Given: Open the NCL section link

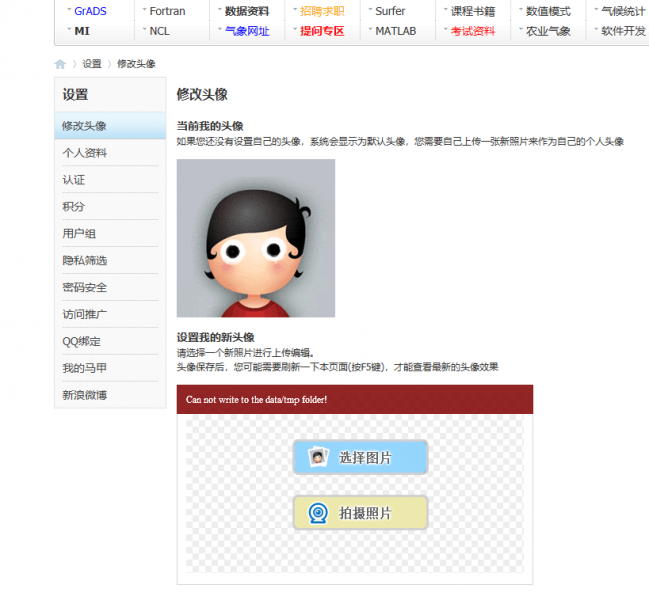Looking at the screenshot, I should pos(159,31).
